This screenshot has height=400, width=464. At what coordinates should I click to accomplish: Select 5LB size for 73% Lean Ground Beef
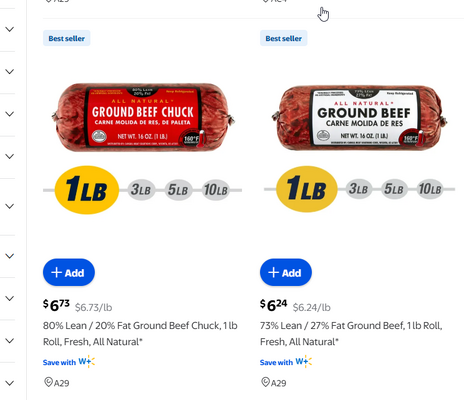tap(394, 189)
